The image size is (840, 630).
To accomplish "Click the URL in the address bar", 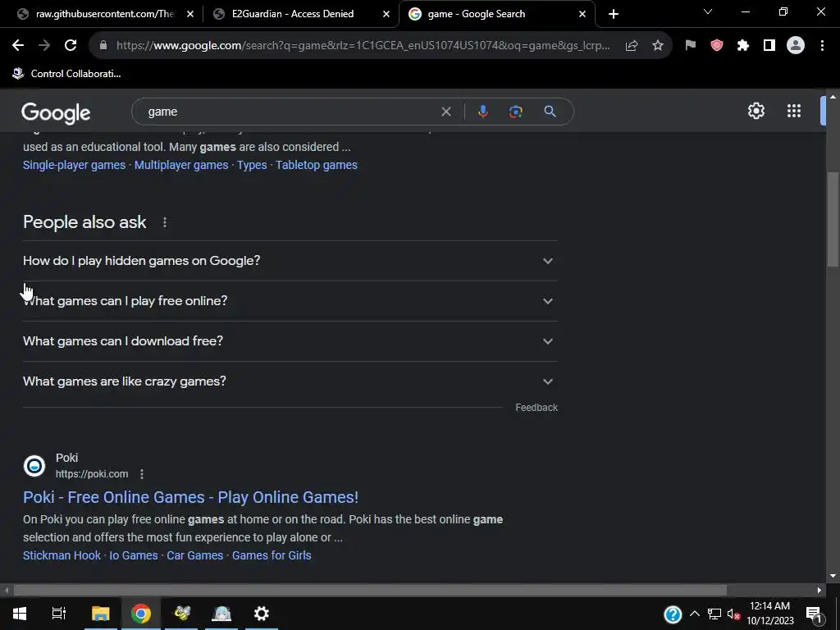I will (363, 46).
